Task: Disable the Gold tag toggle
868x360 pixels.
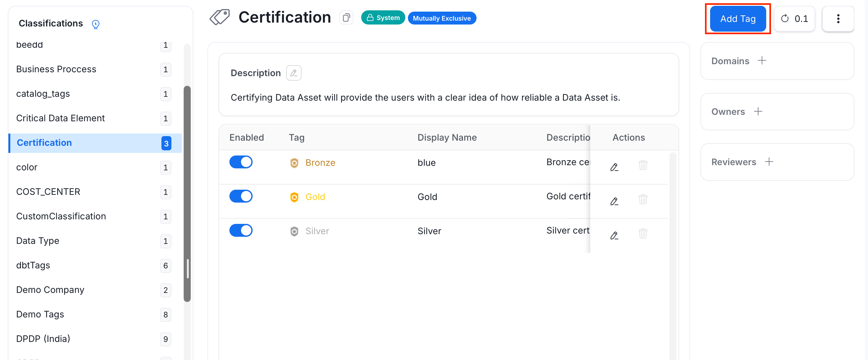Action: (x=241, y=196)
